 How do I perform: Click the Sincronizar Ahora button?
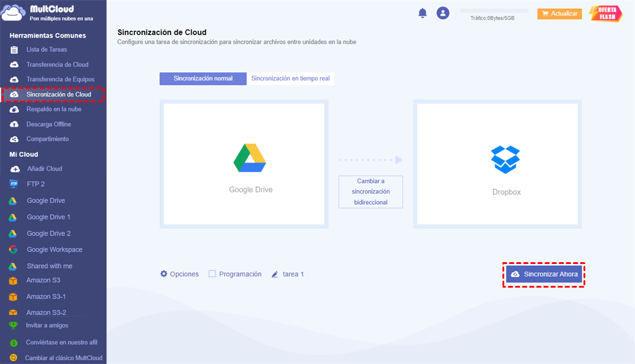click(x=544, y=274)
